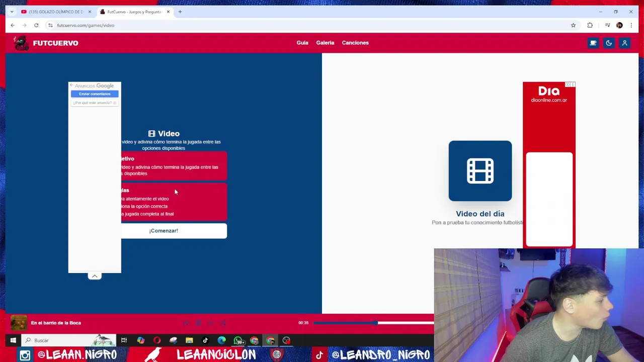Open the media control icon in Chrome toolbar
644x362 pixels.
coord(607,25)
